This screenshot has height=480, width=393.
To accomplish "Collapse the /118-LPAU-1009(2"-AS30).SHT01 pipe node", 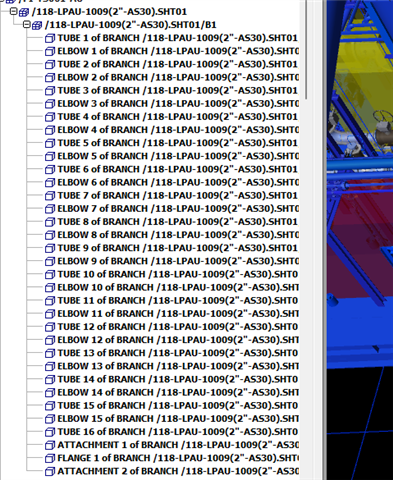I will click(14, 12).
